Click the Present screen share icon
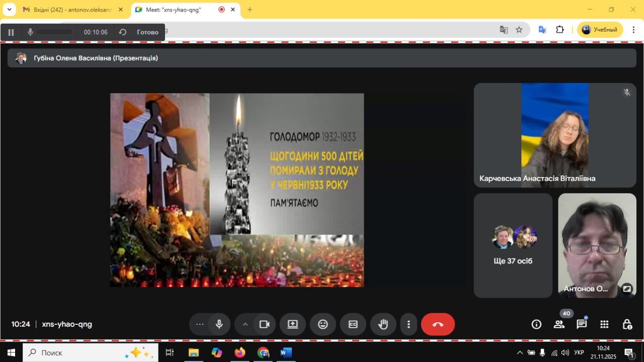 [293, 324]
